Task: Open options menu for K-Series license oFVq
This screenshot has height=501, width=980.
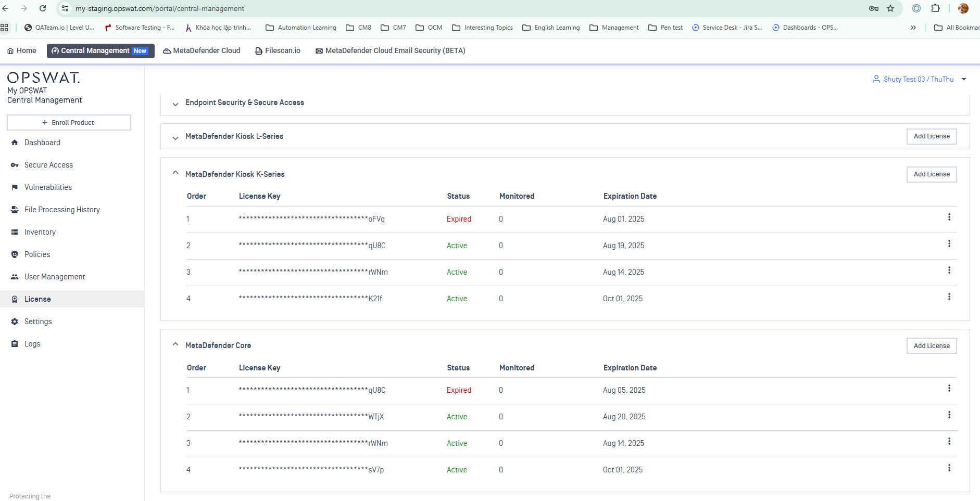Action: (x=949, y=217)
